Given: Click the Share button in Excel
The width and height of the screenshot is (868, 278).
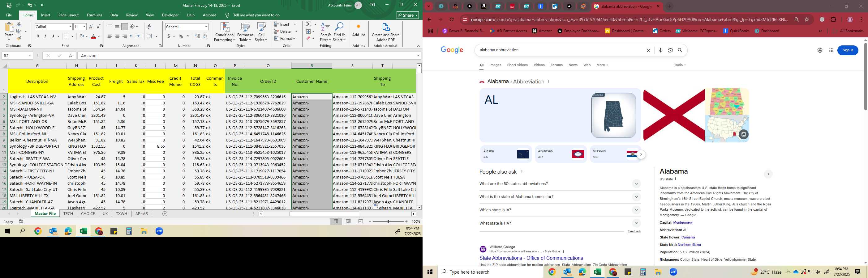Looking at the screenshot, I should 408,15.
